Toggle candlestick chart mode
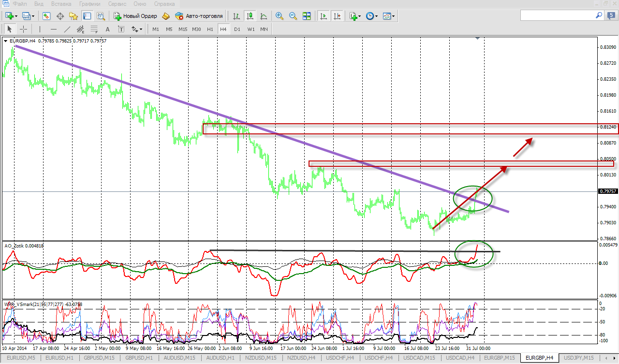 tap(250, 16)
